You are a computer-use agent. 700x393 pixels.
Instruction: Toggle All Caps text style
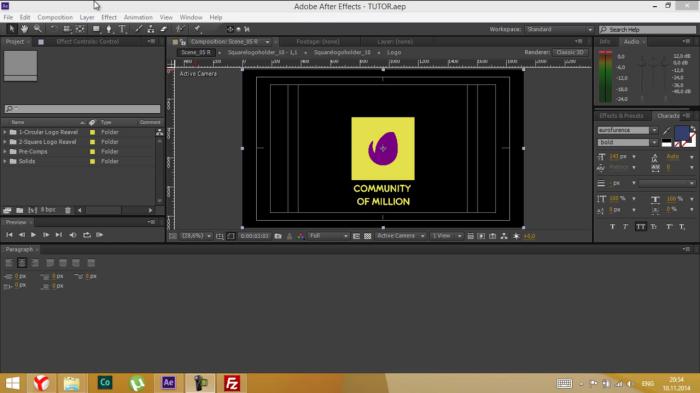click(x=641, y=227)
